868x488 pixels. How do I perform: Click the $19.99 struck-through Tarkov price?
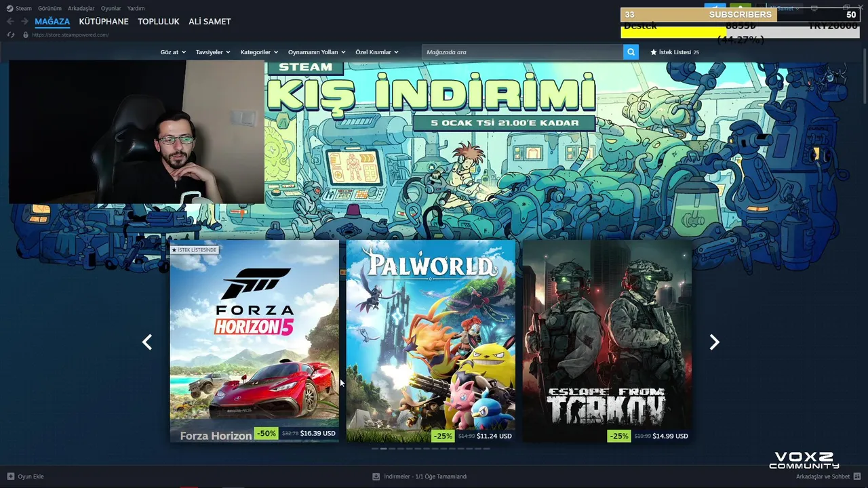tap(642, 436)
